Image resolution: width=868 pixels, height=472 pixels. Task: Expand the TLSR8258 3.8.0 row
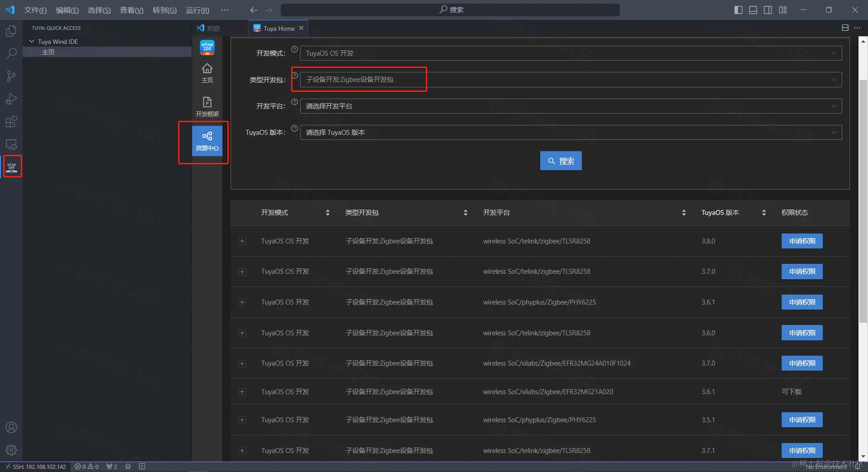pos(242,241)
